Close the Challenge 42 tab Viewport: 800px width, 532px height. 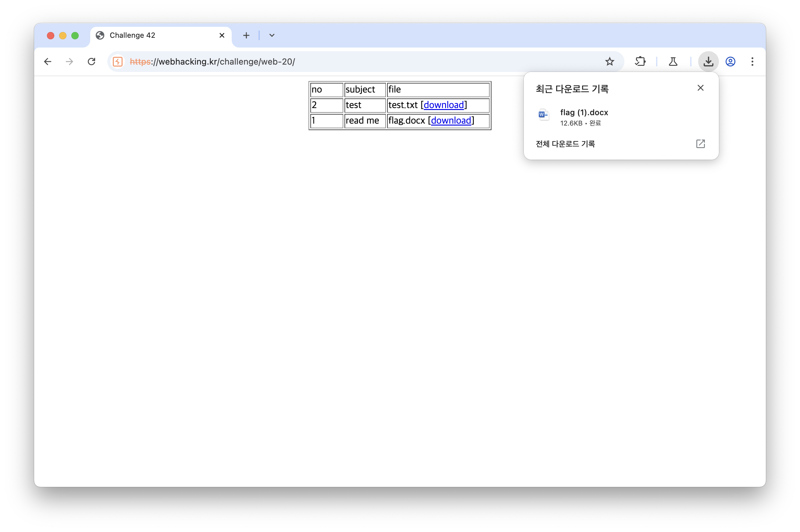[222, 35]
